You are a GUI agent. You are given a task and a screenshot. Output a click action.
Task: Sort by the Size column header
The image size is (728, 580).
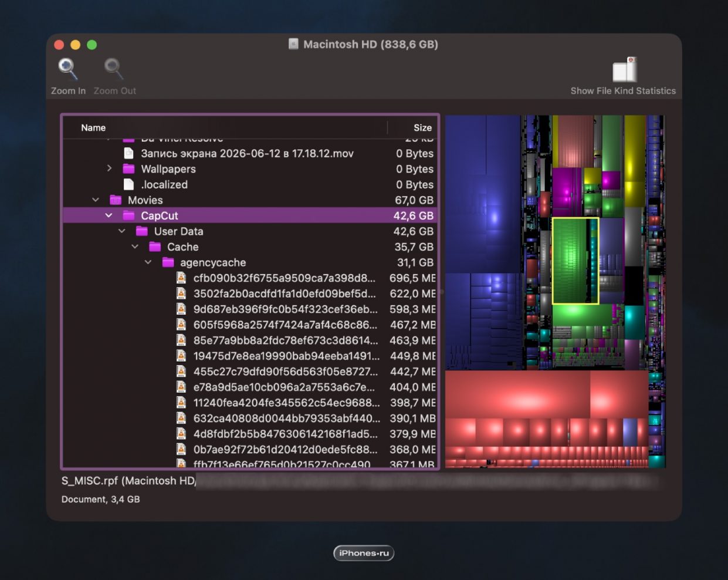(422, 127)
